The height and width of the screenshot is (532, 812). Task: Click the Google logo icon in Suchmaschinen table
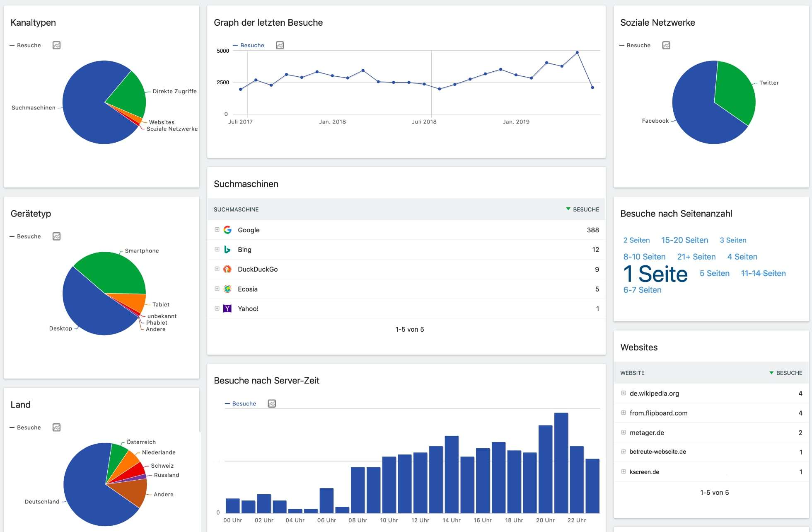227,230
